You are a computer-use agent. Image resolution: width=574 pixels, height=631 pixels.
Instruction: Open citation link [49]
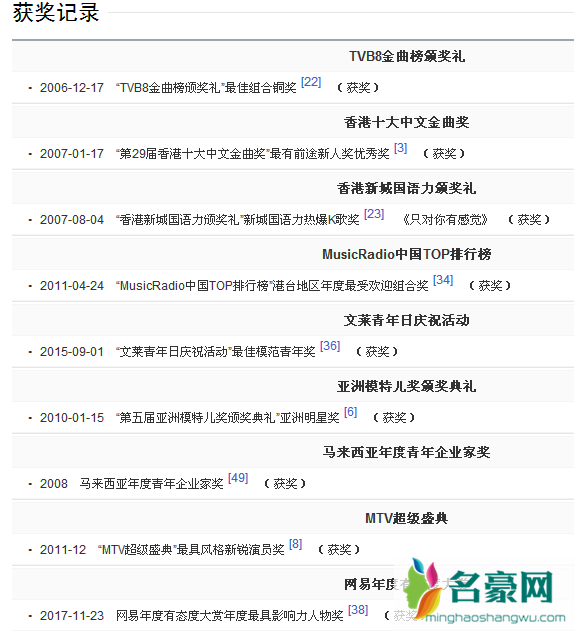point(238,478)
